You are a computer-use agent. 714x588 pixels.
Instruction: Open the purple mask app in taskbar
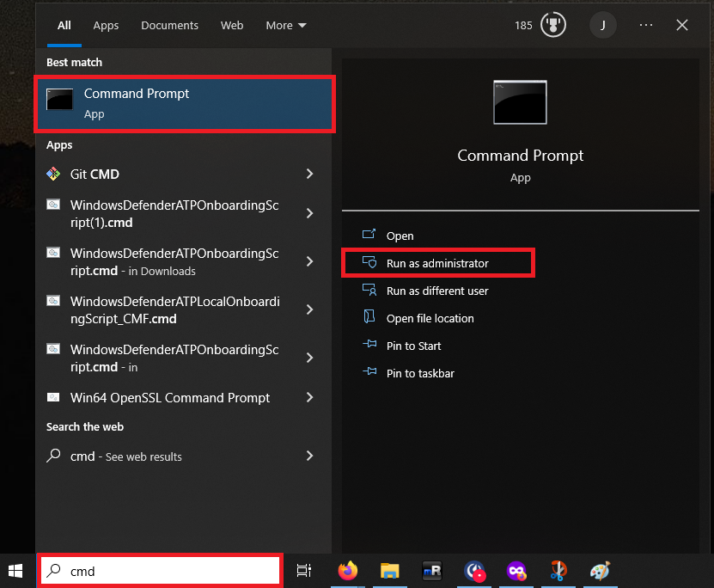coord(516,571)
